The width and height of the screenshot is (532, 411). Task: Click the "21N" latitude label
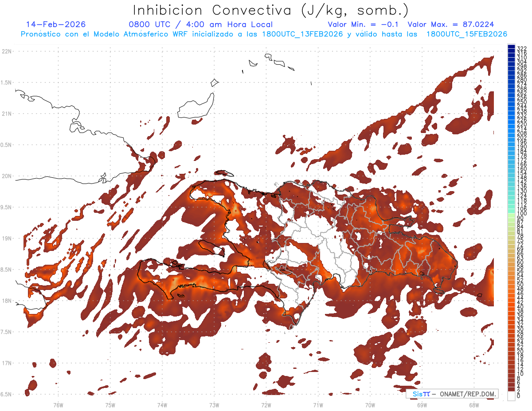(x=7, y=114)
